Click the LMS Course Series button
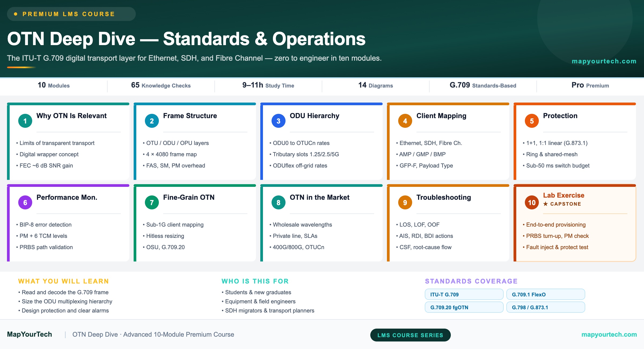Image resolution: width=644 pixels, height=349 pixels. [410, 335]
